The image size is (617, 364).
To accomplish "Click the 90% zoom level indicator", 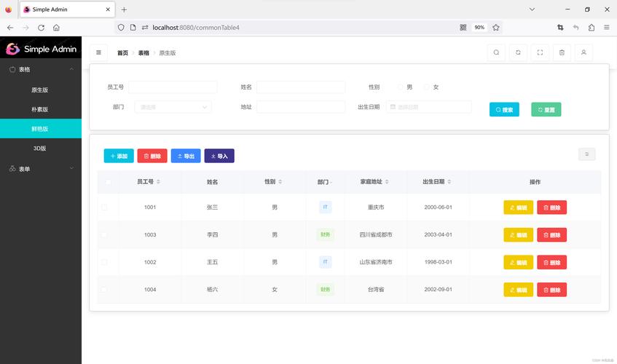I will (479, 28).
